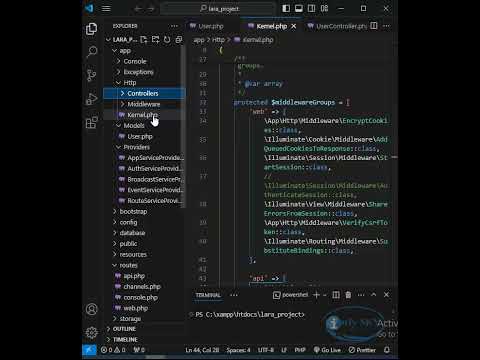
Task: Open editor more actions menu
Action: [386, 26]
